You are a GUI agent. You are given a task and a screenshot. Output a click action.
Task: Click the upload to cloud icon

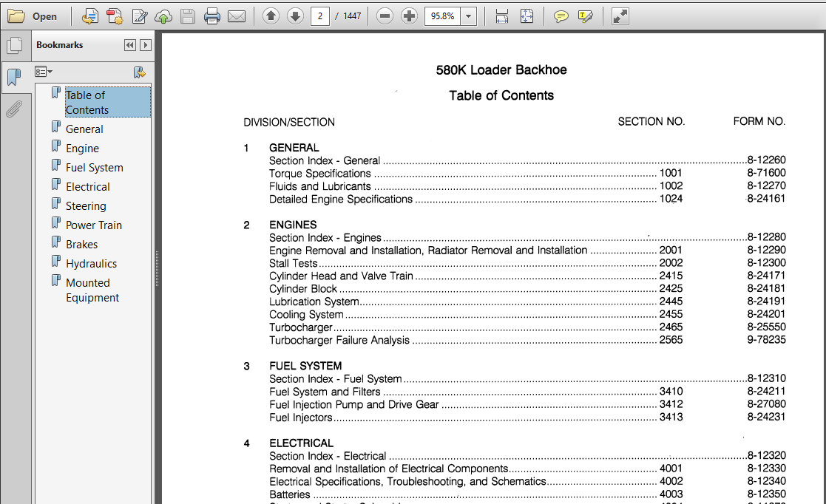(163, 16)
